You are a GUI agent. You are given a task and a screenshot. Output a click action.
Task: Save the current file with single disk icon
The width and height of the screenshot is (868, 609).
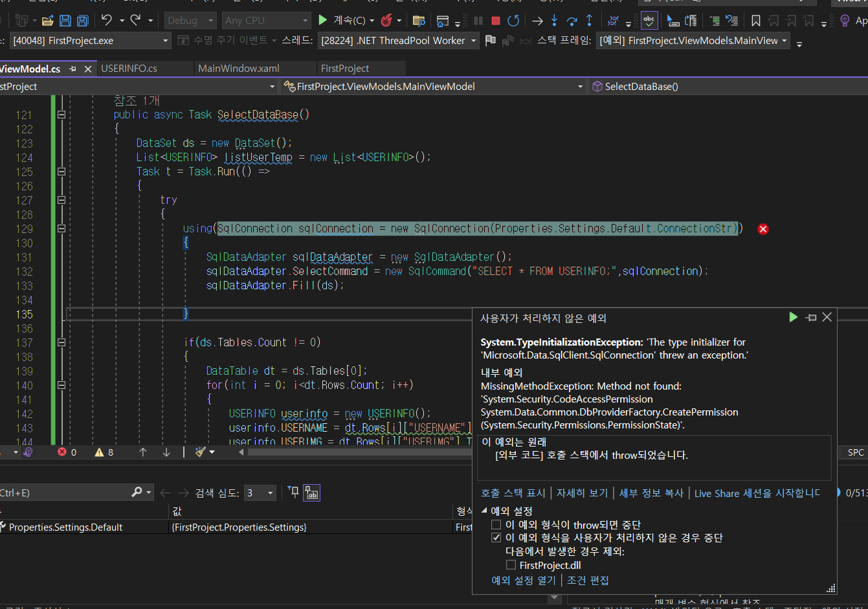tap(65, 21)
